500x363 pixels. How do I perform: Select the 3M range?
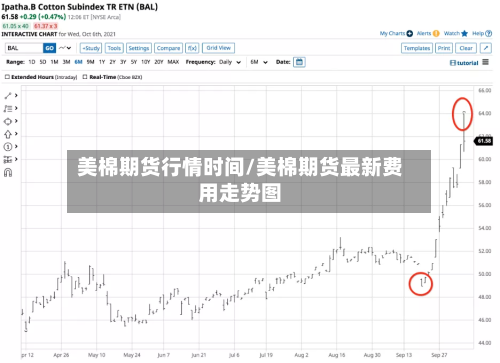coord(66,62)
